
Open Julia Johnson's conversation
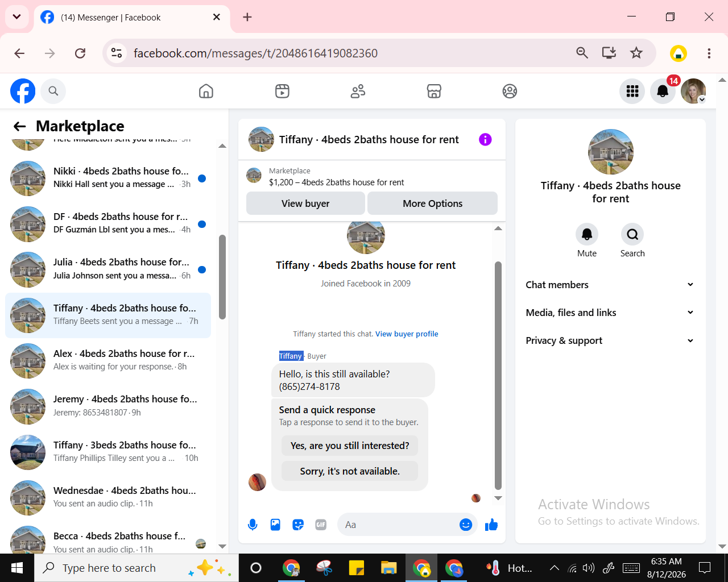(108, 269)
